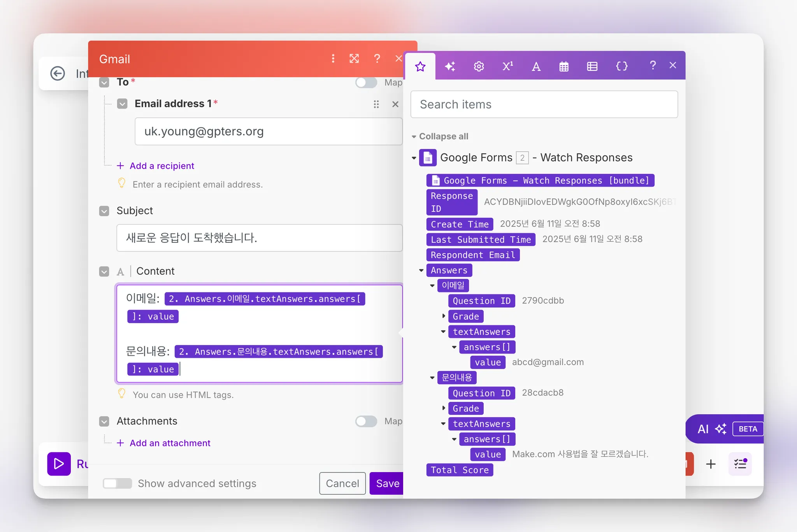Collapse all items in the tree
This screenshot has height=532, width=797.
point(440,136)
